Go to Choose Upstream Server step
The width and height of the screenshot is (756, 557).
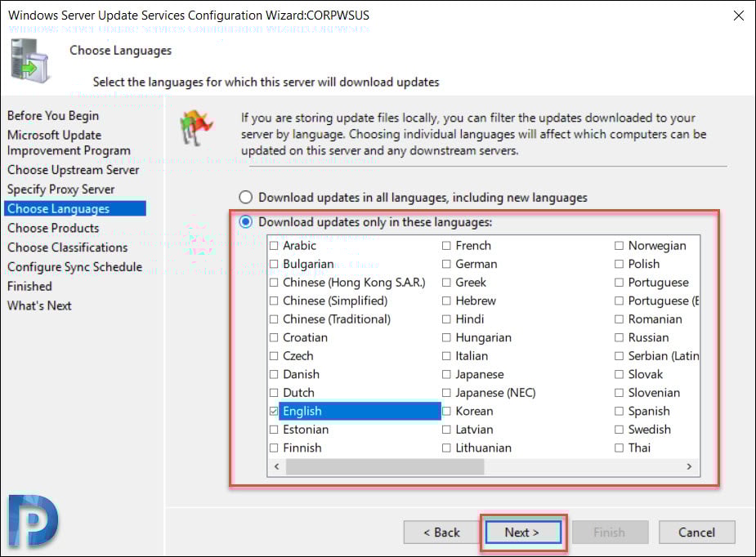[74, 170]
